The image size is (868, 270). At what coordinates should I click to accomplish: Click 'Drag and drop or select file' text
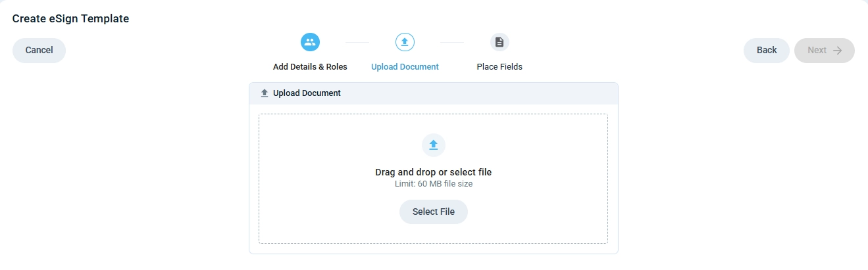point(434,172)
